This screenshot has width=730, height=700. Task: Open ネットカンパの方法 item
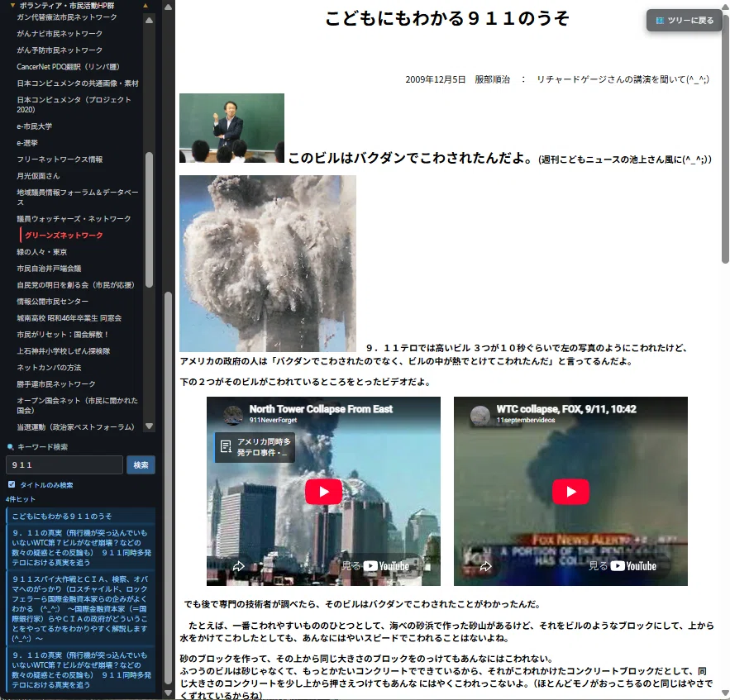coord(49,368)
